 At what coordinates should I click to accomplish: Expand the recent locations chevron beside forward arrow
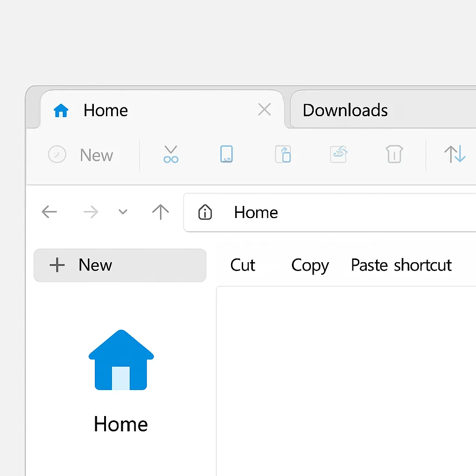pos(123,212)
